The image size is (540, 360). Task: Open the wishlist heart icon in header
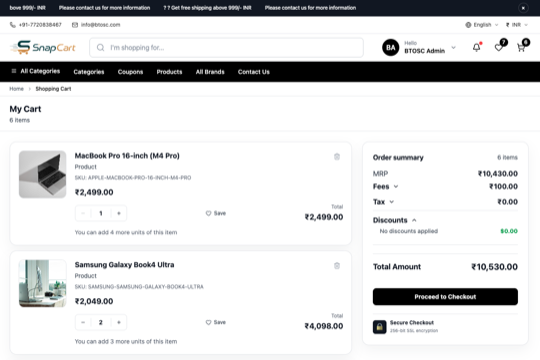[x=498, y=48]
